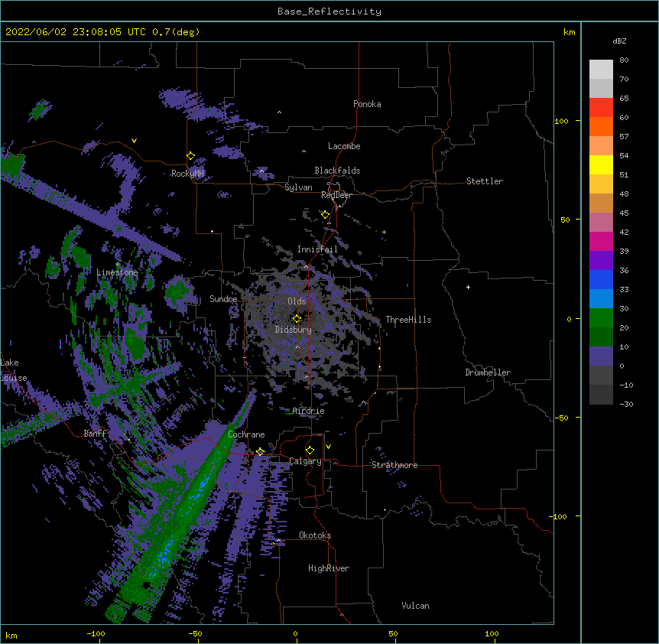Click the km label at the top right

(569, 32)
